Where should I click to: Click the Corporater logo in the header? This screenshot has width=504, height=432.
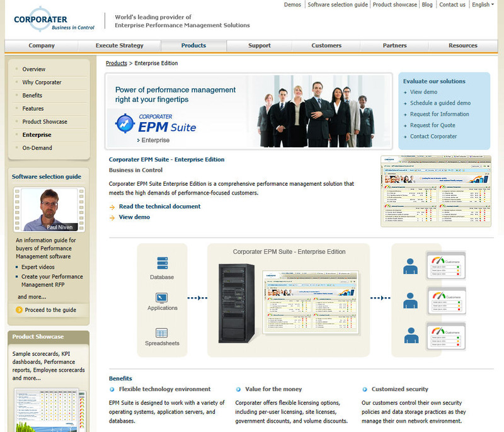(54, 18)
